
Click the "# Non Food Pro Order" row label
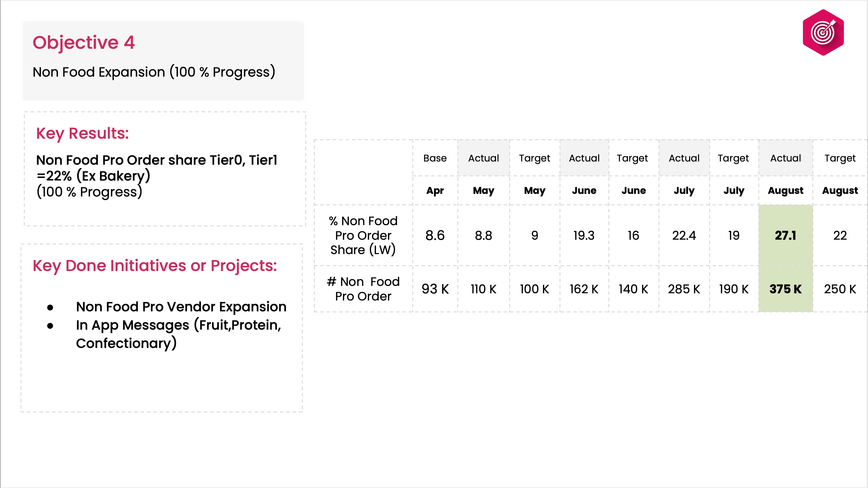coord(363,289)
